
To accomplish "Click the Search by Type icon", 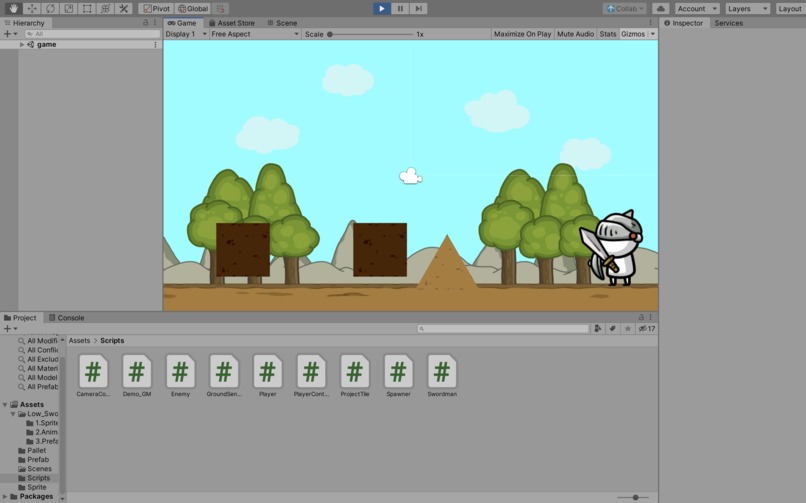I will click(x=598, y=328).
